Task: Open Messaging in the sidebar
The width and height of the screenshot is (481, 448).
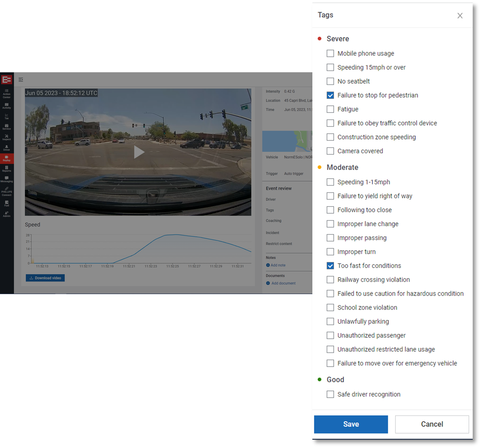Action: 7,179
